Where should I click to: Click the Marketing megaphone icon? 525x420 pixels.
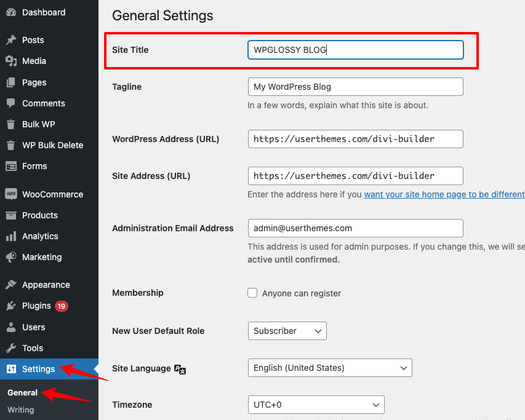coord(11,257)
